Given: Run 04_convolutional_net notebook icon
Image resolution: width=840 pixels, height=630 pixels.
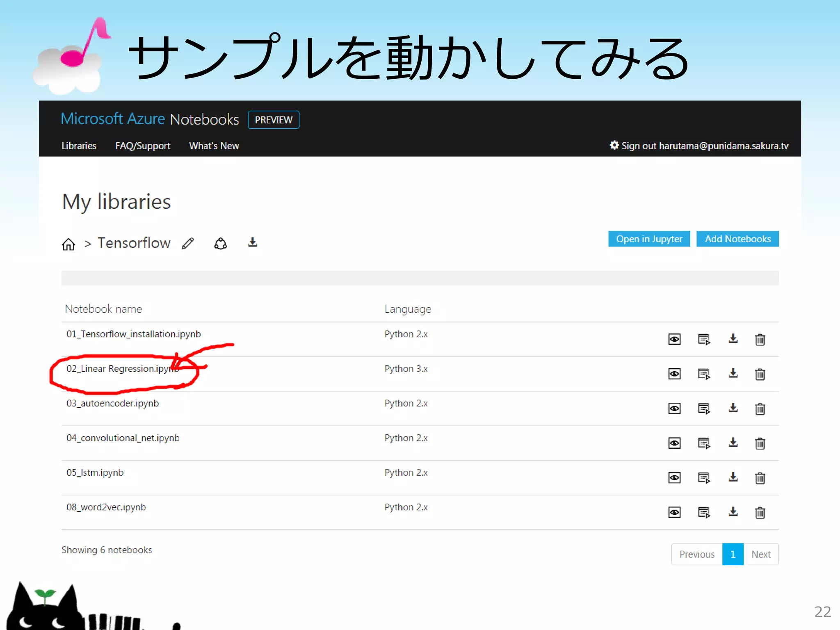Looking at the screenshot, I should point(704,443).
